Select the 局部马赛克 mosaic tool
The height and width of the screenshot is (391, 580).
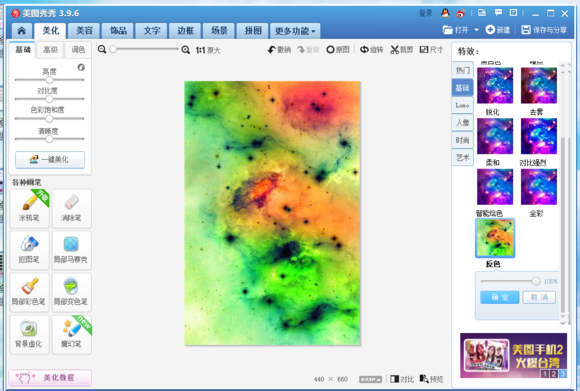(x=71, y=250)
